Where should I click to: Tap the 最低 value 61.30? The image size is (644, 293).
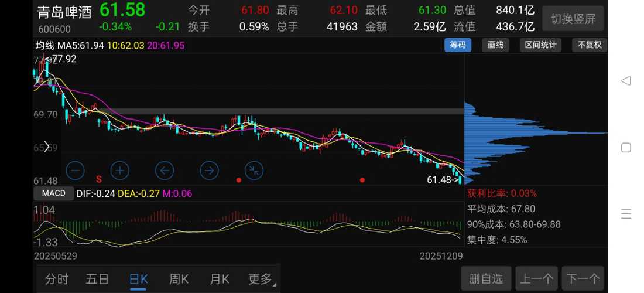(433, 11)
